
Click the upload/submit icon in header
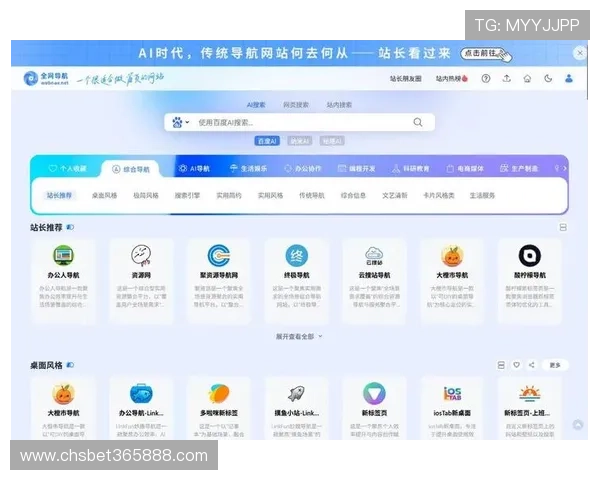507,78
